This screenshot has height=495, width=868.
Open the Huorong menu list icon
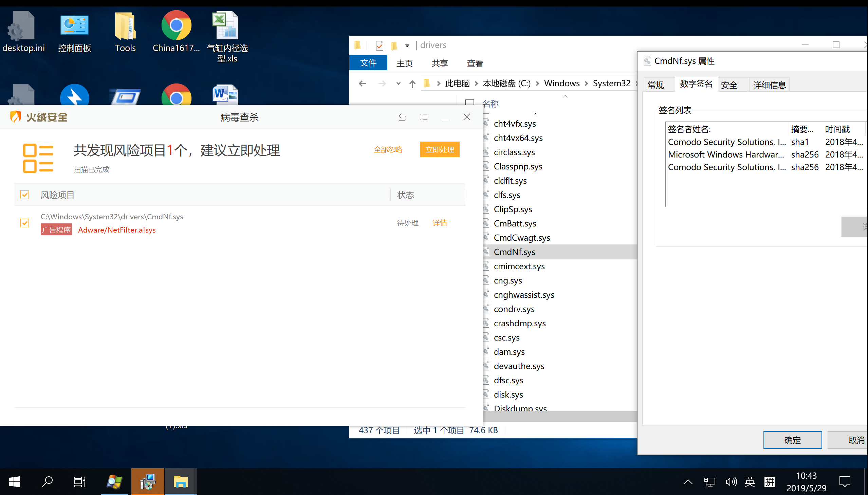tap(423, 117)
